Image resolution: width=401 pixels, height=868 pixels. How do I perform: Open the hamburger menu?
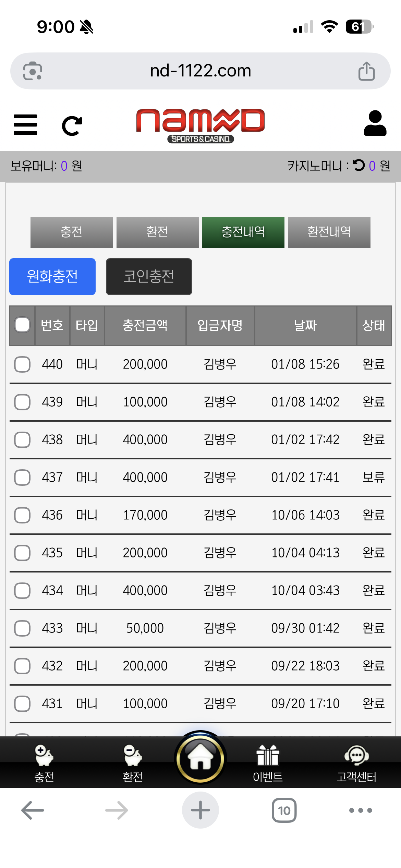(25, 125)
